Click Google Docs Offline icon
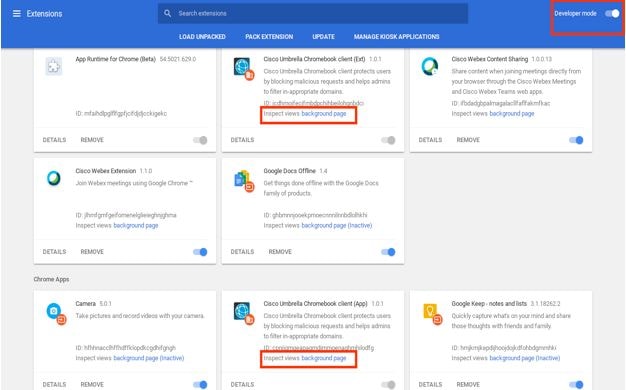 pos(244,180)
